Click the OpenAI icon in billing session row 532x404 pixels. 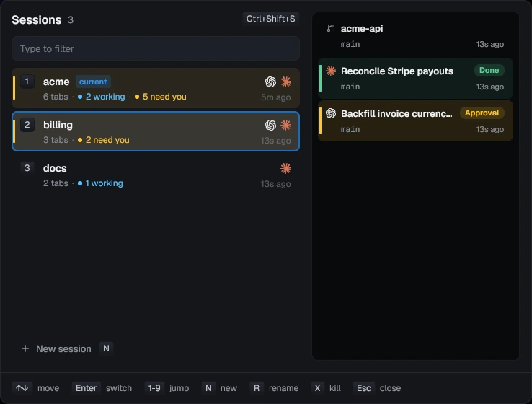(270, 125)
